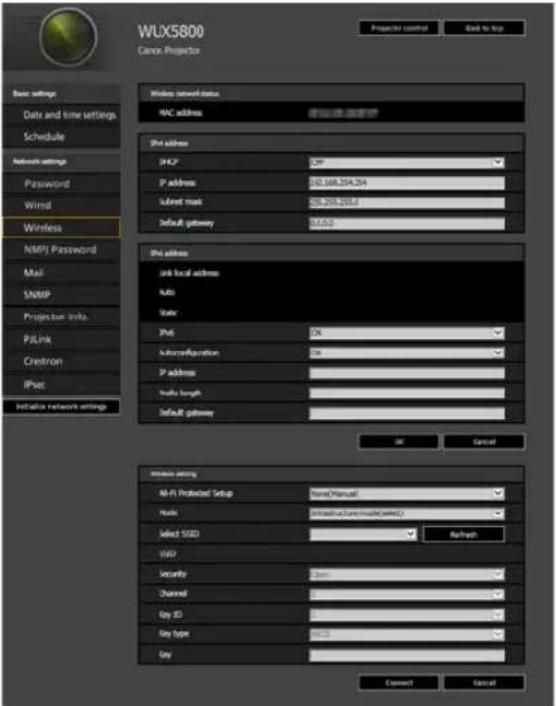Click the IPv6 Default gateway field
The height and width of the screenshot is (706, 556).
point(407,413)
